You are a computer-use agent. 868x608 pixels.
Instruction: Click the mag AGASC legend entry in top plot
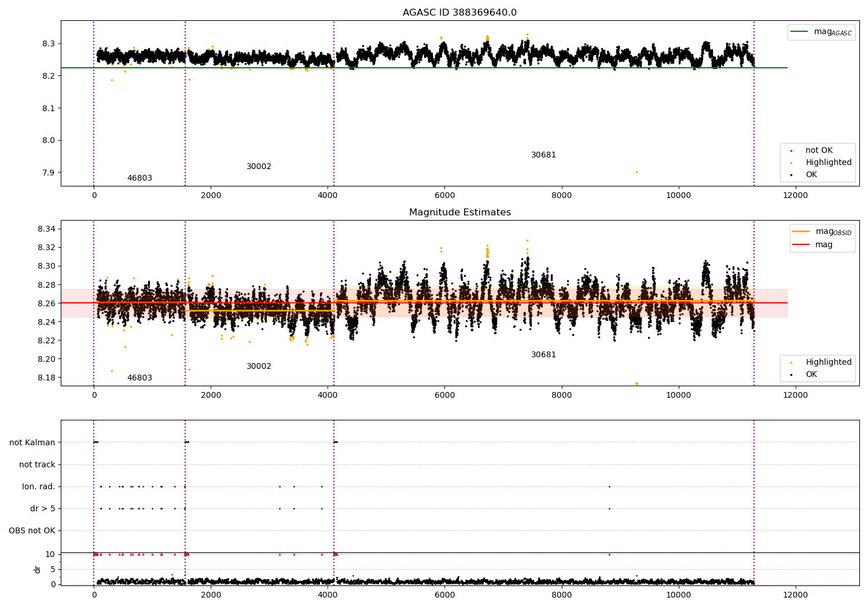pyautogui.click(x=821, y=32)
